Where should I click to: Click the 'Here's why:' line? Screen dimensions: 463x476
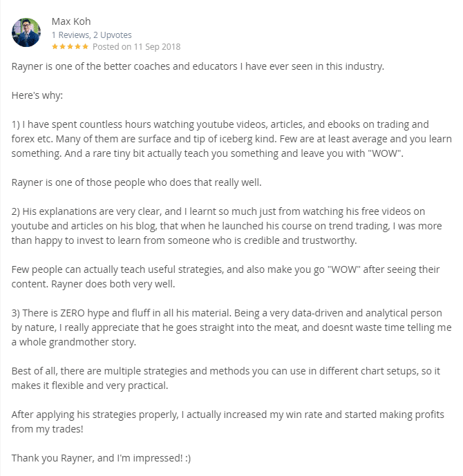pyautogui.click(x=37, y=95)
